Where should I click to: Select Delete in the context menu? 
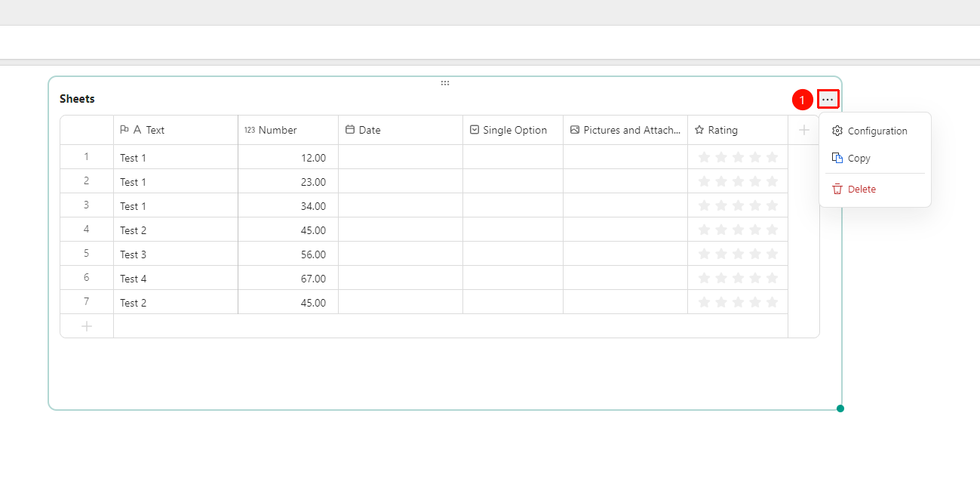[875, 190]
